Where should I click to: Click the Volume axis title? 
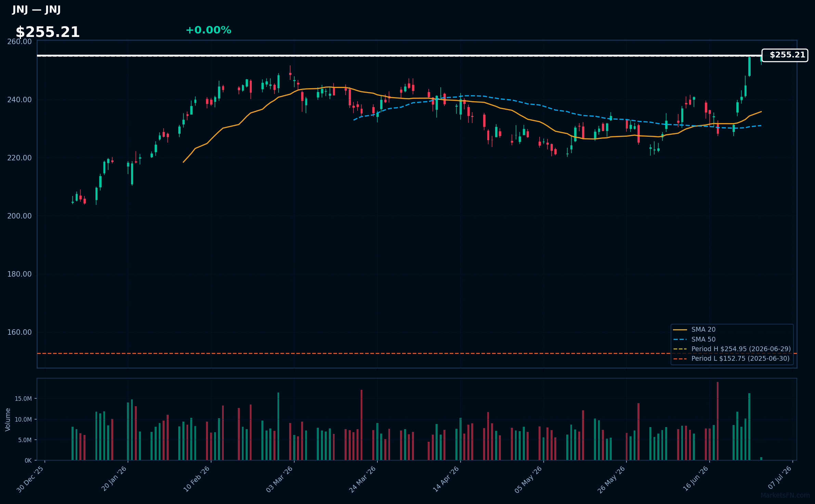pos(8,420)
